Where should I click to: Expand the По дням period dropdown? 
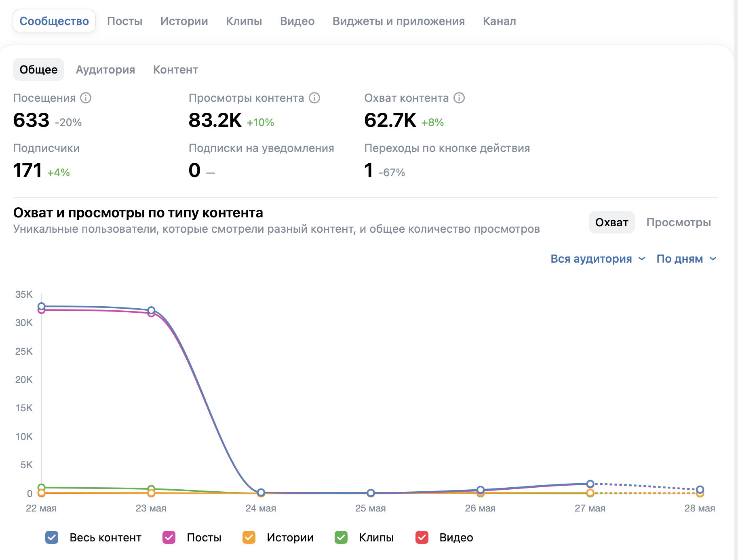pos(686,259)
